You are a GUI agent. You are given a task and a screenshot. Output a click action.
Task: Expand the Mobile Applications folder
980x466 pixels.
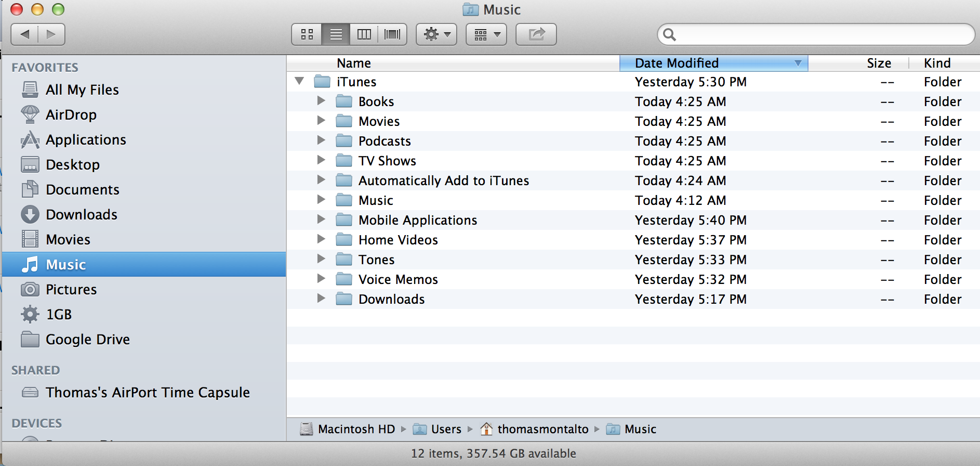[321, 219]
